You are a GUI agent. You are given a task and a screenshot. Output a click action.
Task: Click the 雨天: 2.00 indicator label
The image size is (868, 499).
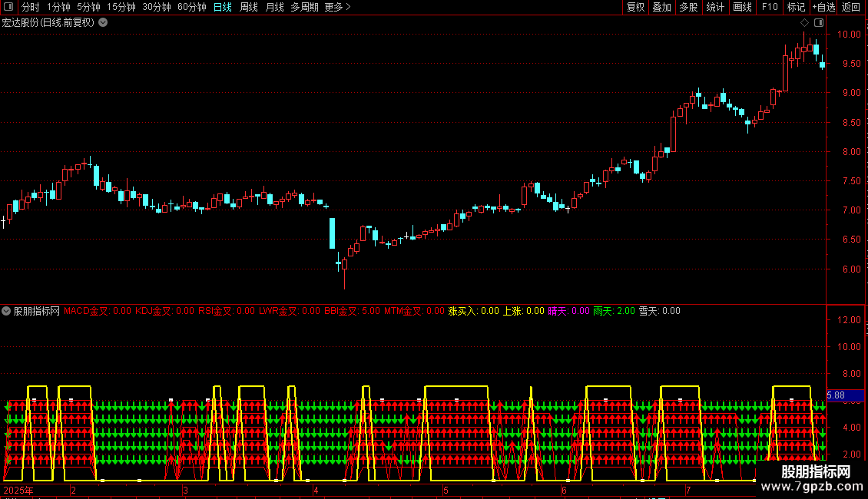click(x=614, y=311)
